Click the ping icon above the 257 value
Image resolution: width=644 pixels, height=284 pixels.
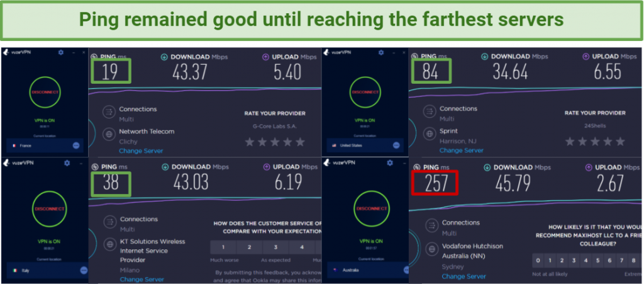tap(416, 168)
